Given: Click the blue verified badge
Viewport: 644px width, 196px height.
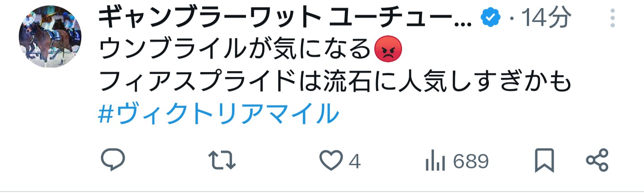Looking at the screenshot, I should [491, 18].
